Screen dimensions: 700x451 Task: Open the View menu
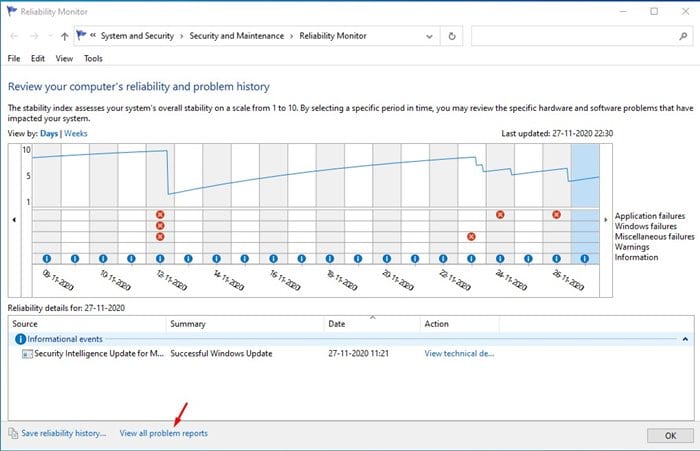(64, 58)
